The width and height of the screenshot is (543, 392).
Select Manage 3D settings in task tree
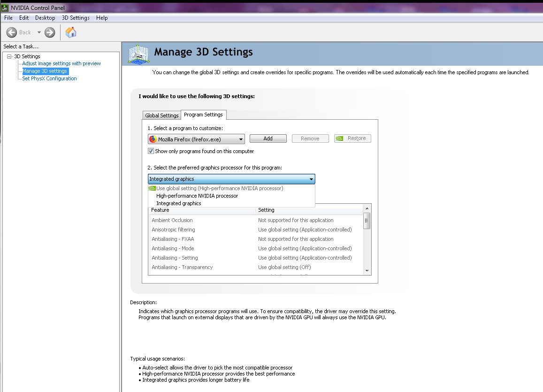(x=45, y=71)
